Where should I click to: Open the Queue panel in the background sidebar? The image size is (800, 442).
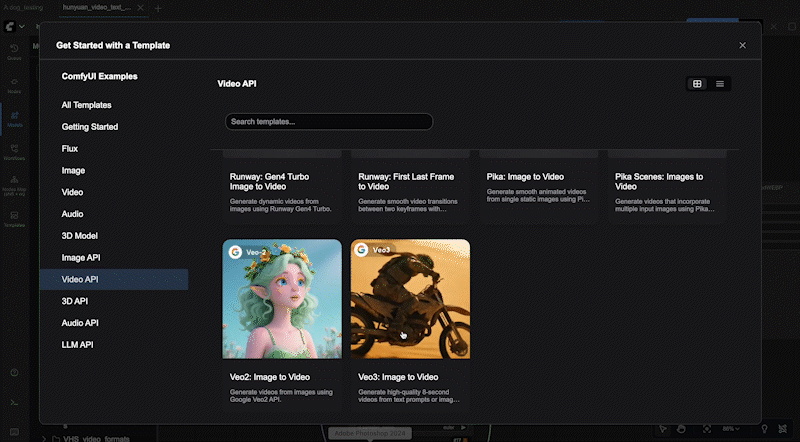(x=14, y=52)
